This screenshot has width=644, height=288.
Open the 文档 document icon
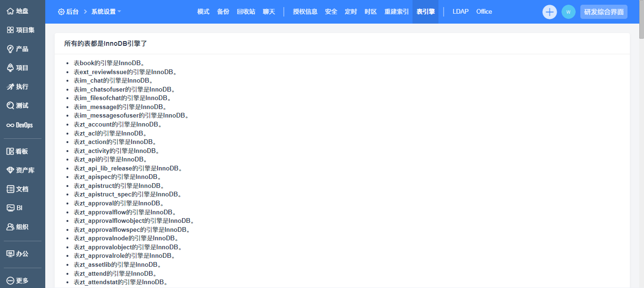[x=10, y=189]
